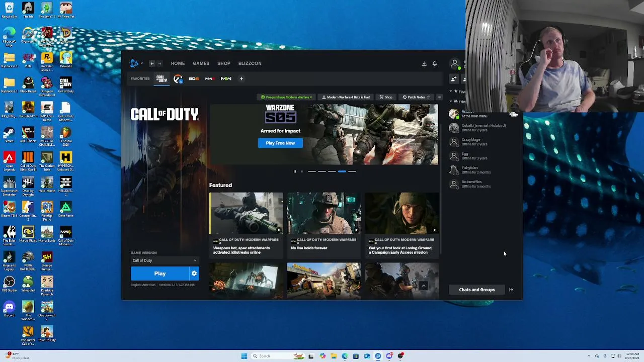Screen dimensions: 644x362
Task: Select the Discord desktop shortcut
Action: pos(9,308)
